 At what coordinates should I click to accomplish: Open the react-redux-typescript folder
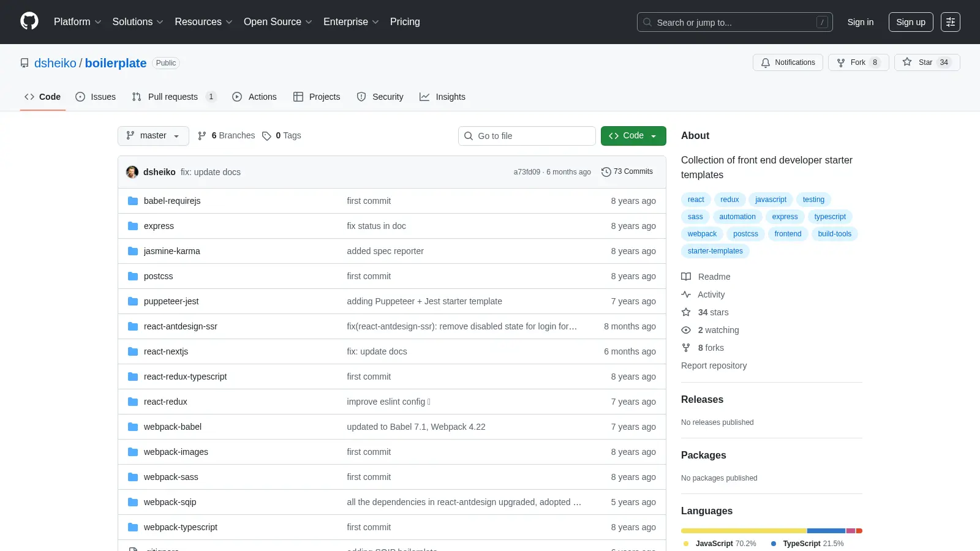pyautogui.click(x=185, y=377)
